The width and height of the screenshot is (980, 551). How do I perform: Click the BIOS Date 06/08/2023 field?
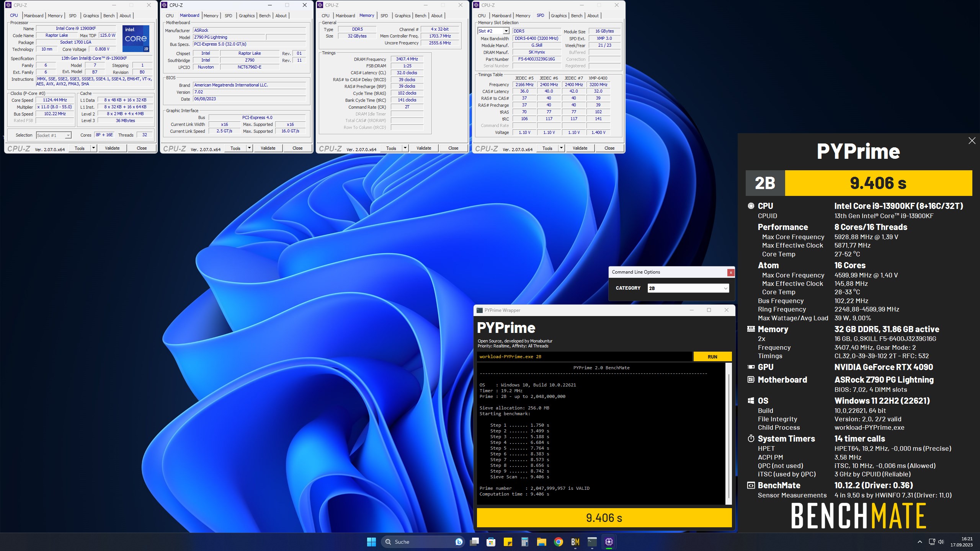pyautogui.click(x=249, y=99)
